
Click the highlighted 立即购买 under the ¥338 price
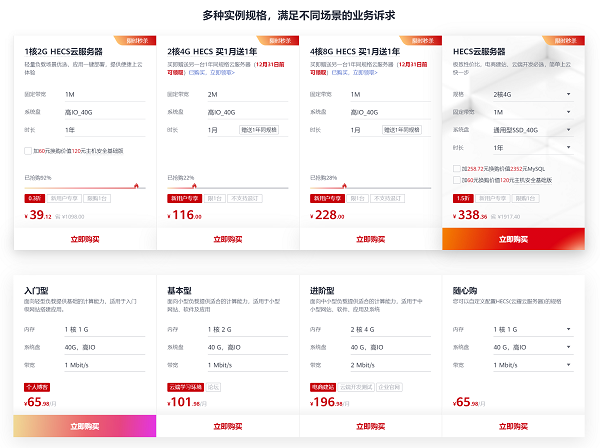(x=513, y=239)
